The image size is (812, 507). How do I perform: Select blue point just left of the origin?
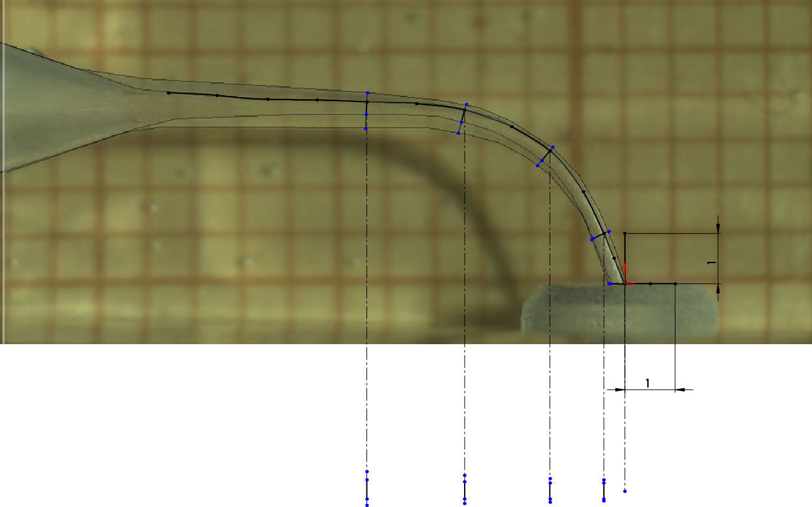610,284
